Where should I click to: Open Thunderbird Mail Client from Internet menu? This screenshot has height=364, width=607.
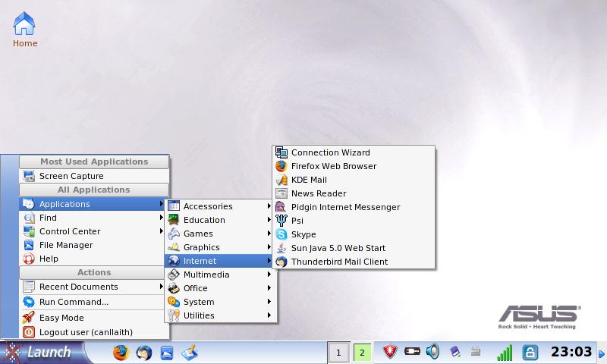(354, 262)
